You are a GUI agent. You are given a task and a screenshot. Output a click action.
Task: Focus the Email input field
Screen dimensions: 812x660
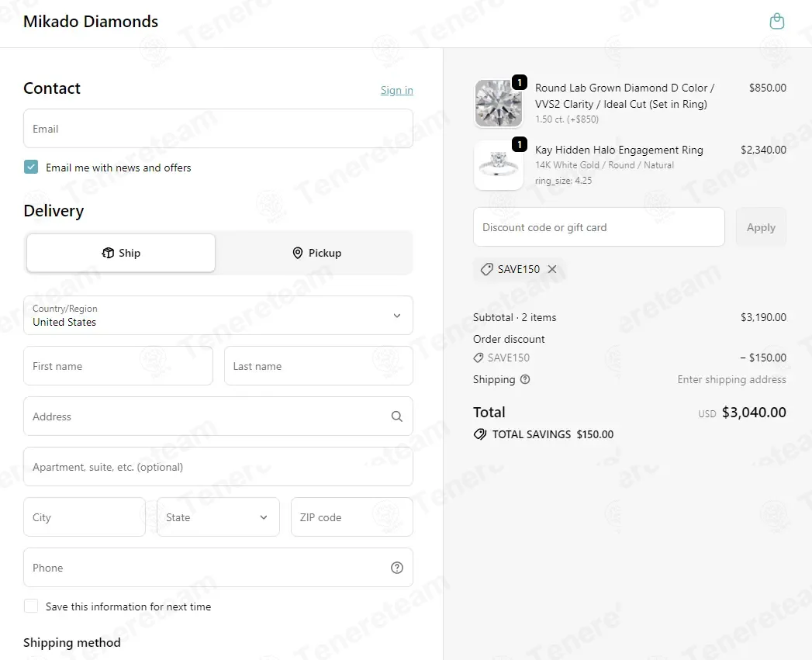point(218,129)
